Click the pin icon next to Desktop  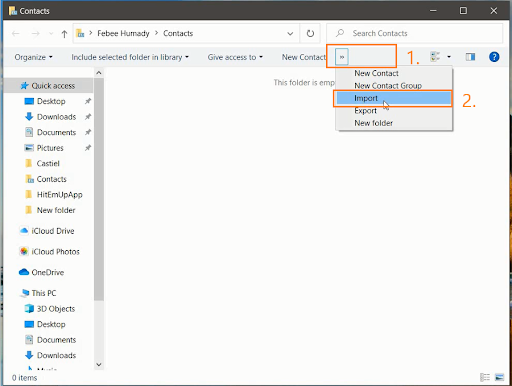(88, 101)
